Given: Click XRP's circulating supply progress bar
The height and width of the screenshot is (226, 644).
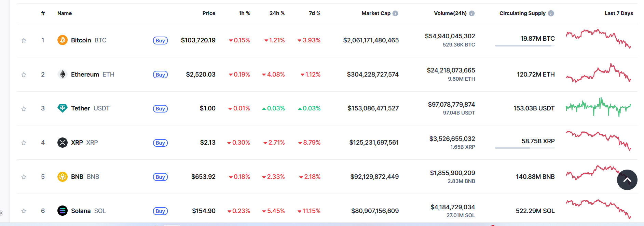Looking at the screenshot, I should (x=525, y=148).
